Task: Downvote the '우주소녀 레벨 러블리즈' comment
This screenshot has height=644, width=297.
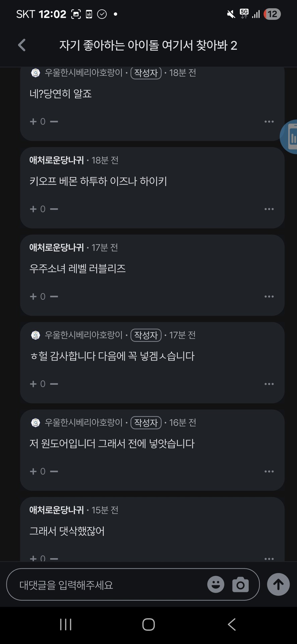Action: tap(54, 297)
